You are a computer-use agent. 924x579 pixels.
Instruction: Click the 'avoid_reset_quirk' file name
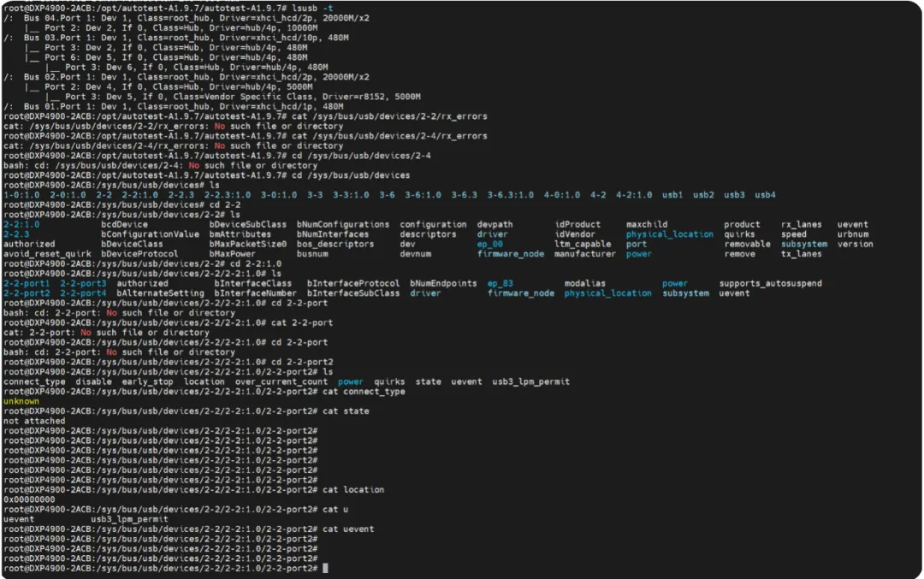click(x=47, y=254)
